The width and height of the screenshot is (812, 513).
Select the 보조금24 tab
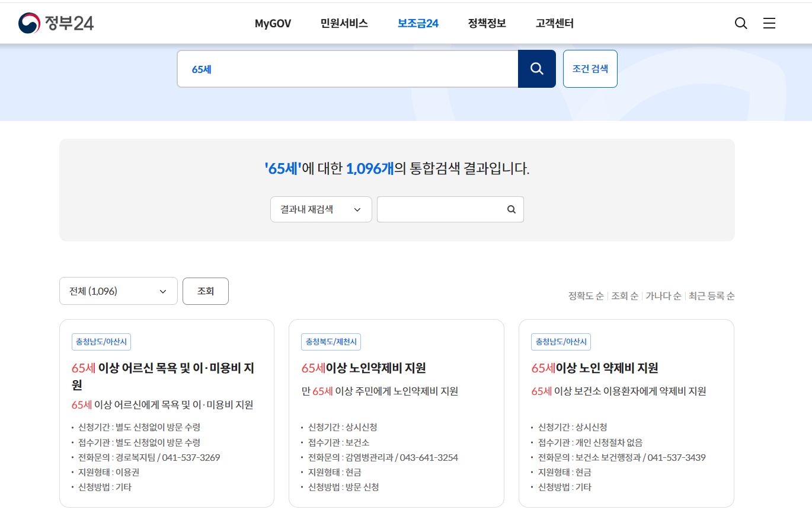coord(417,23)
